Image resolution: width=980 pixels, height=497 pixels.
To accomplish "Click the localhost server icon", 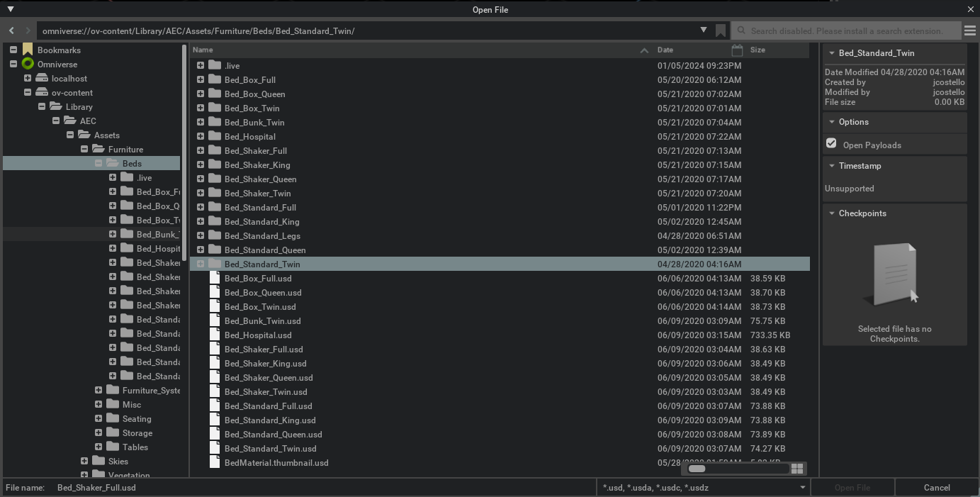I will [42, 79].
